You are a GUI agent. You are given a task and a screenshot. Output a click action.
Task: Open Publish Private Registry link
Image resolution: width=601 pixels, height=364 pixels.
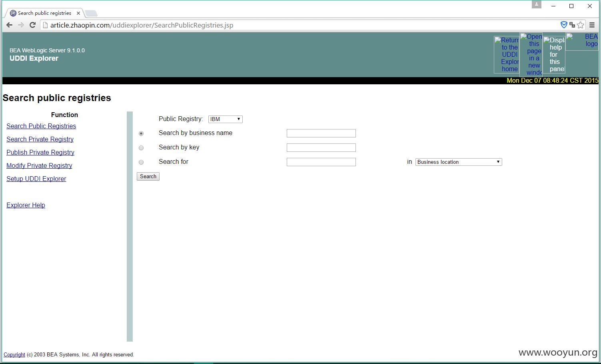[x=40, y=152]
